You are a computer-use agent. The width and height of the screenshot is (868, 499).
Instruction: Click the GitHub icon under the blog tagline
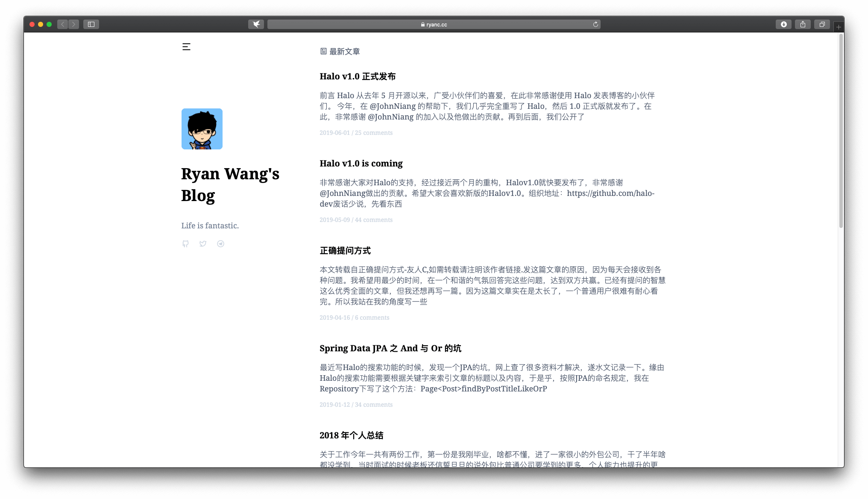click(x=185, y=244)
